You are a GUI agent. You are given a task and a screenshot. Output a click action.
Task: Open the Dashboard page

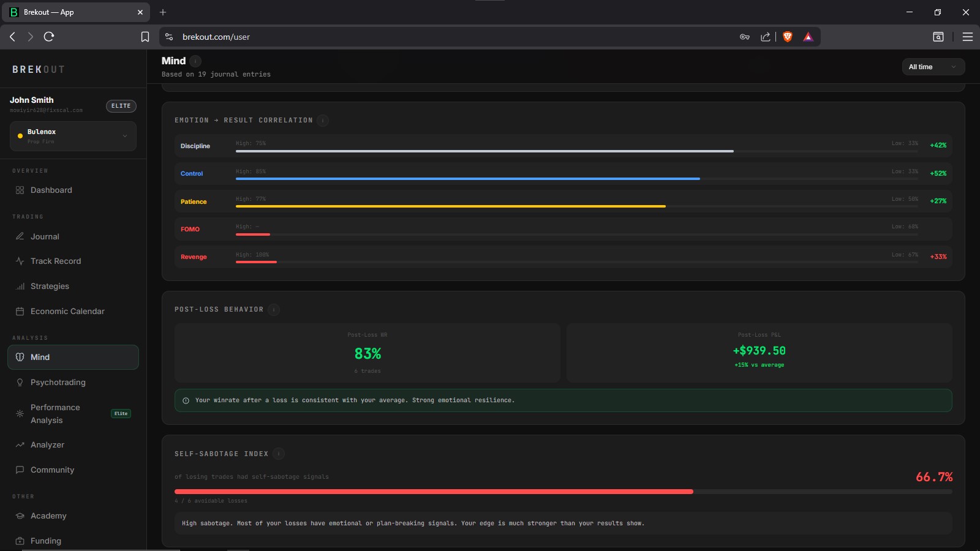pyautogui.click(x=73, y=190)
